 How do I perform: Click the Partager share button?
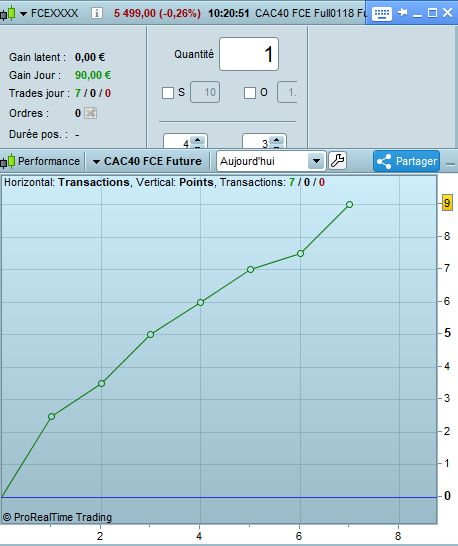pyautogui.click(x=406, y=161)
